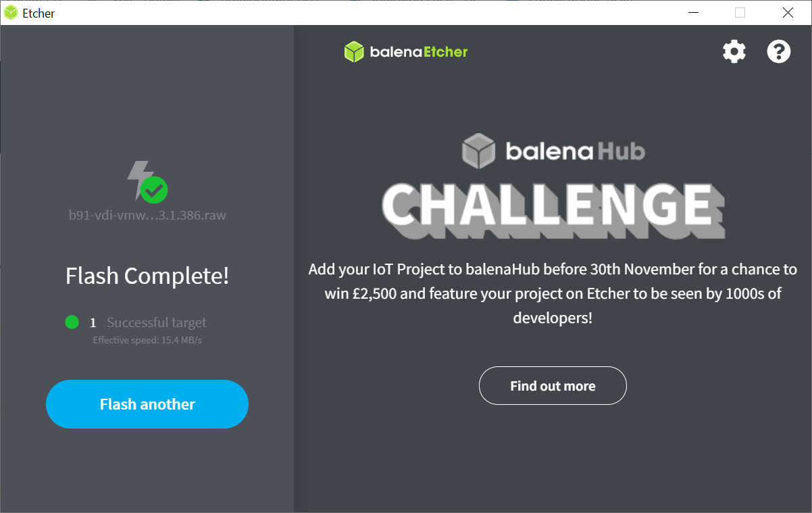Click the gray balenaHub cube icon
The width and height of the screenshot is (812, 513).
479,151
